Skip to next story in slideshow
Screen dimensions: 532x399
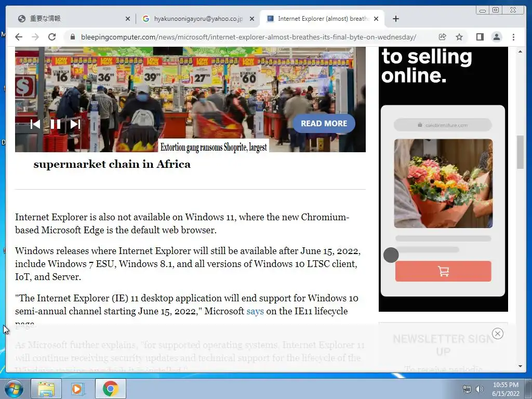point(75,124)
